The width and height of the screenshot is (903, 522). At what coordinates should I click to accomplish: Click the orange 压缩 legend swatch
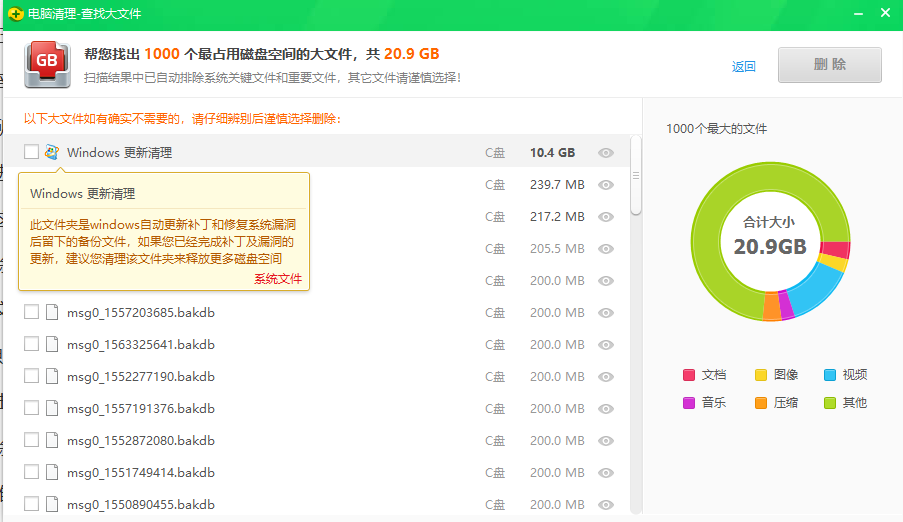(x=760, y=403)
